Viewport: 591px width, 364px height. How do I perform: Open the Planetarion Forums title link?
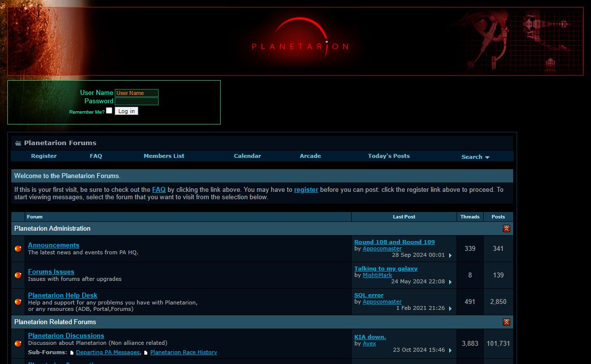[60, 143]
